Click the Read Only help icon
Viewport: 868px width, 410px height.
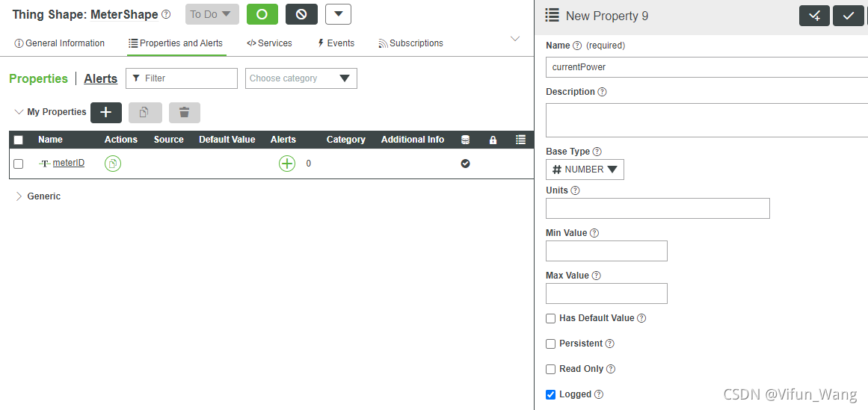(x=611, y=369)
